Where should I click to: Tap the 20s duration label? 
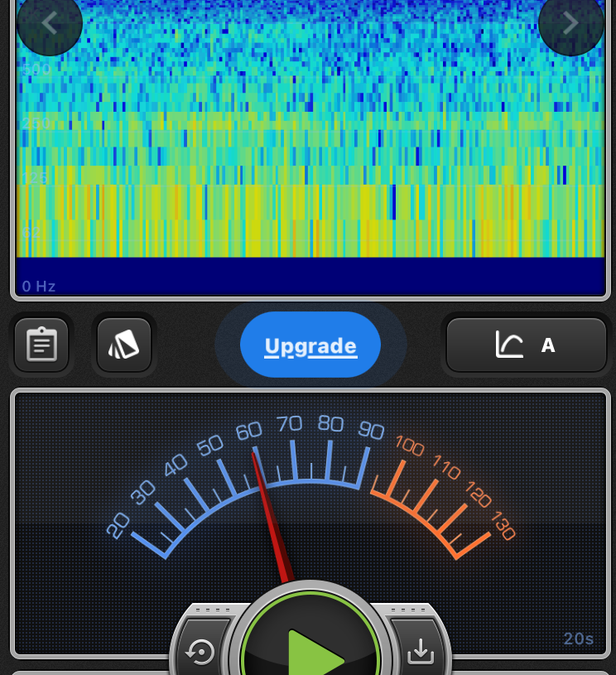[578, 639]
